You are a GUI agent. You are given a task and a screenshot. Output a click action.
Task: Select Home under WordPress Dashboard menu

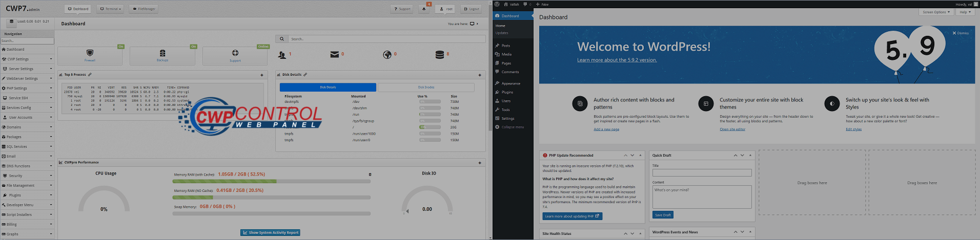click(500, 26)
